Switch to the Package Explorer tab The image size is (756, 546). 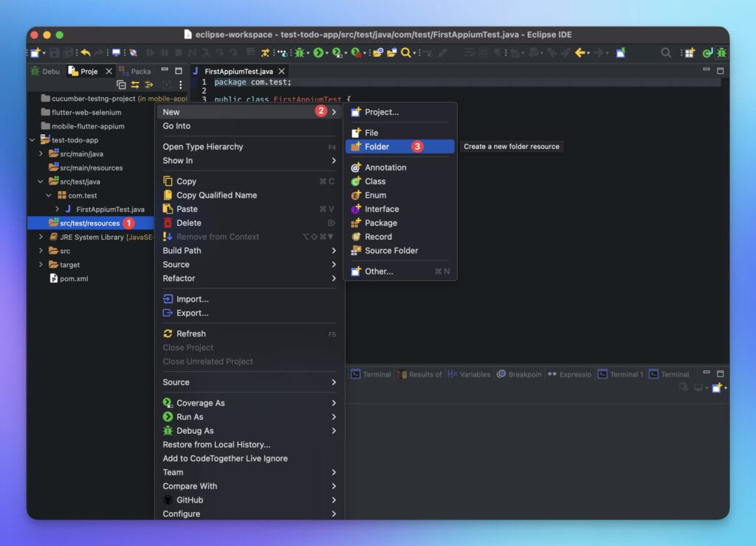point(135,72)
